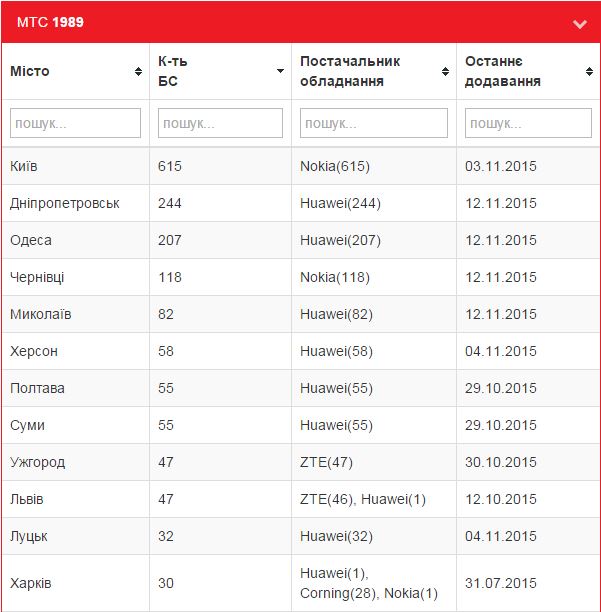
Task: Select the Ужгород row
Action: [300, 462]
